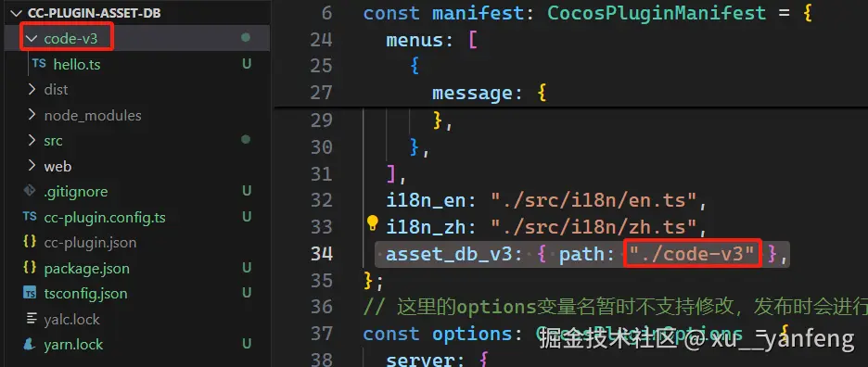Click the U status badge of .gitignore
The width and height of the screenshot is (868, 367).
tap(247, 191)
